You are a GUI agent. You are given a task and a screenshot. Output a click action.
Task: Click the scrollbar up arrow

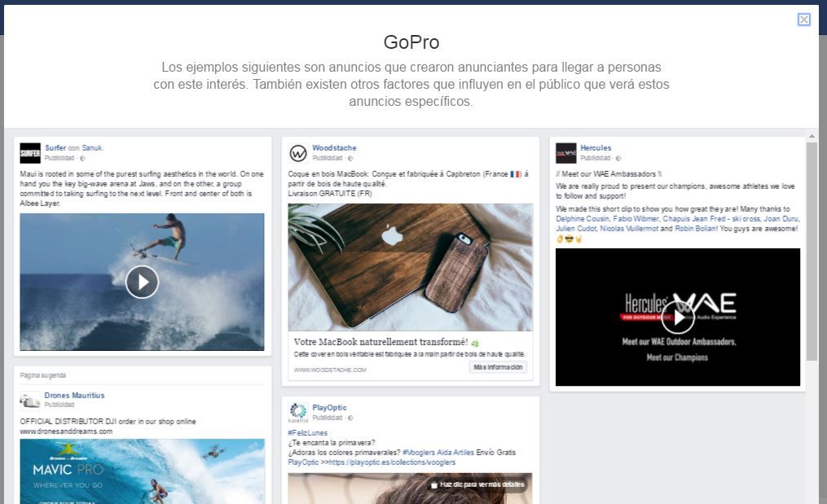pyautogui.click(x=812, y=137)
